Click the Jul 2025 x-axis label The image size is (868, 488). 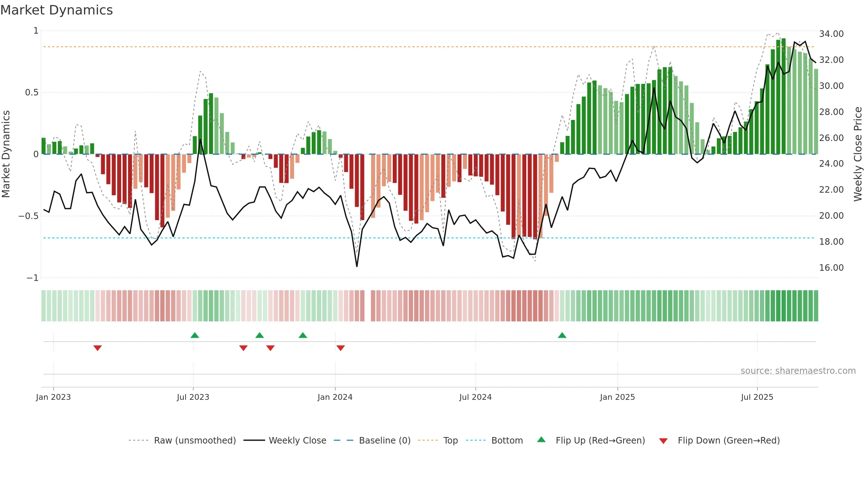point(757,397)
